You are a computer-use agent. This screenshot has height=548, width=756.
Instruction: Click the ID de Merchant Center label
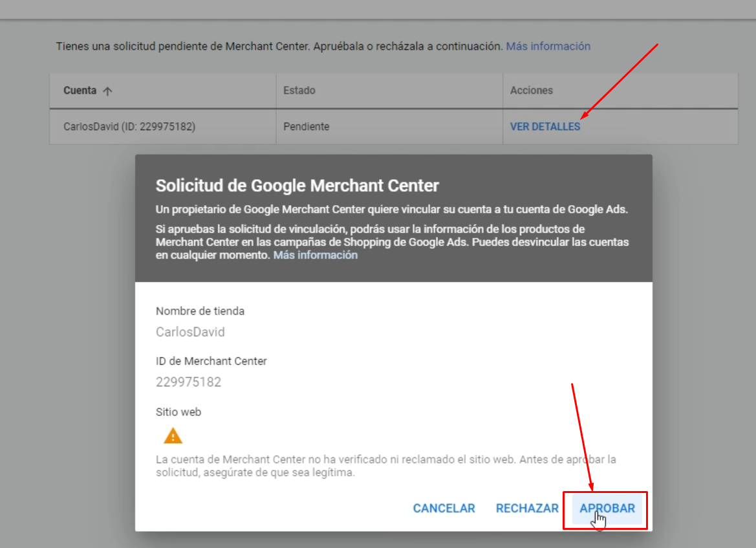pos(211,361)
